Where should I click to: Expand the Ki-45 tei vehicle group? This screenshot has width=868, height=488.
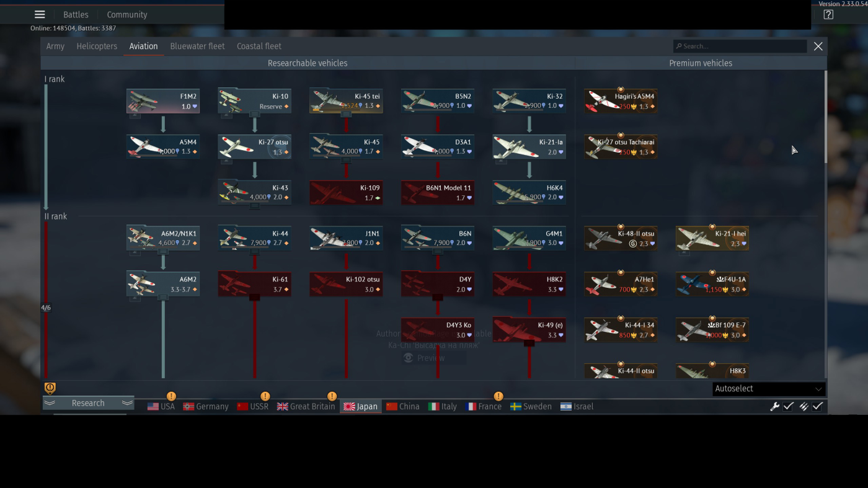[x=346, y=114]
